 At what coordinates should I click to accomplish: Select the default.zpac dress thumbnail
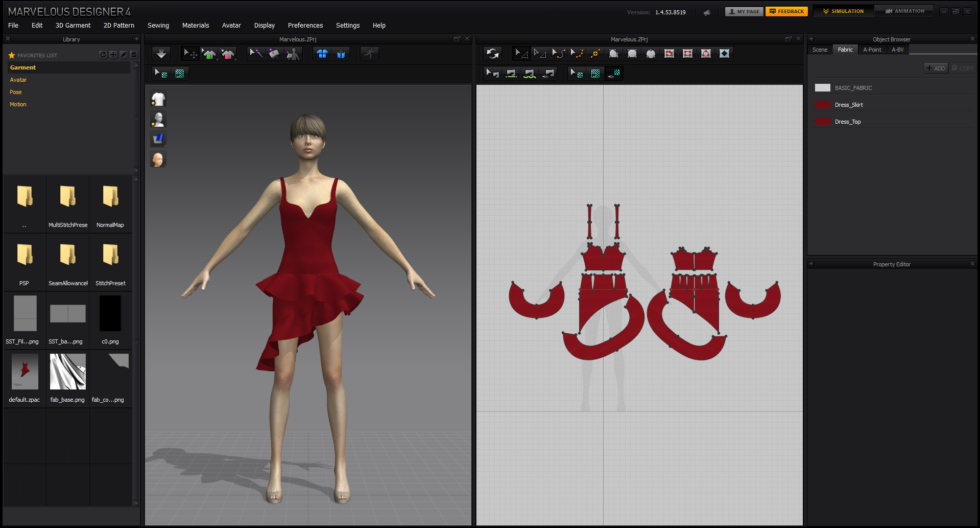(25, 372)
